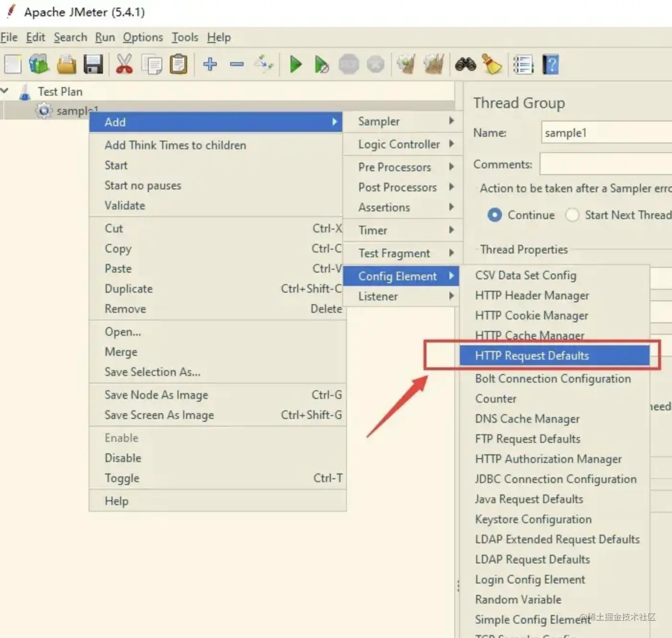This screenshot has height=638, width=672.
Task: Open the Templates toolbar icon
Action: [x=39, y=64]
